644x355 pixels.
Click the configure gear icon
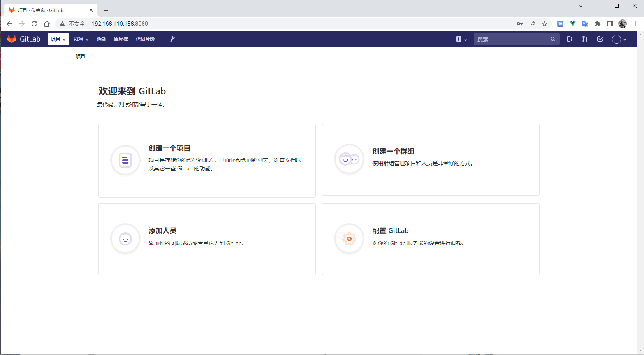(x=349, y=239)
